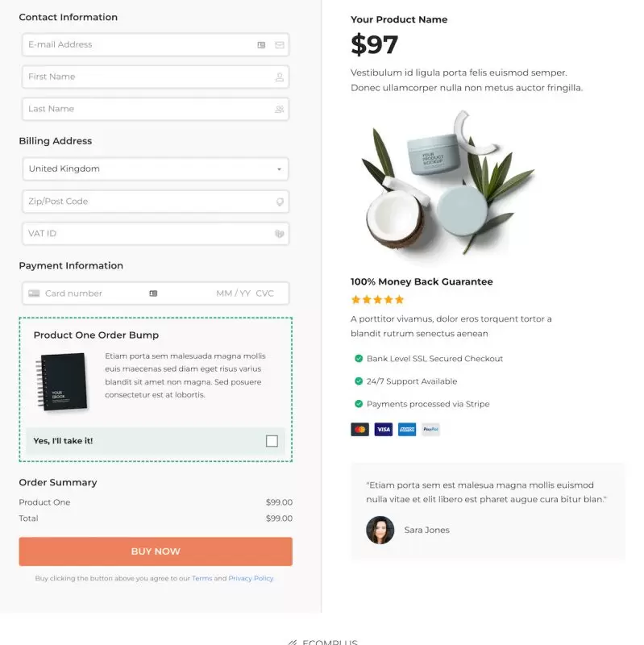This screenshot has width=644, height=645.
Task: Check the 'Yes, I'll take it!' checkbox
Action: click(x=272, y=441)
